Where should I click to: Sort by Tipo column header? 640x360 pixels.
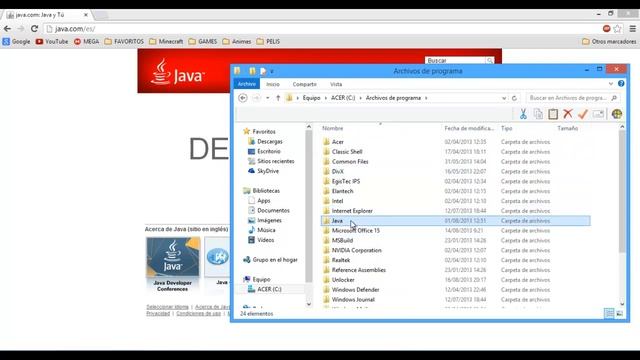506,128
